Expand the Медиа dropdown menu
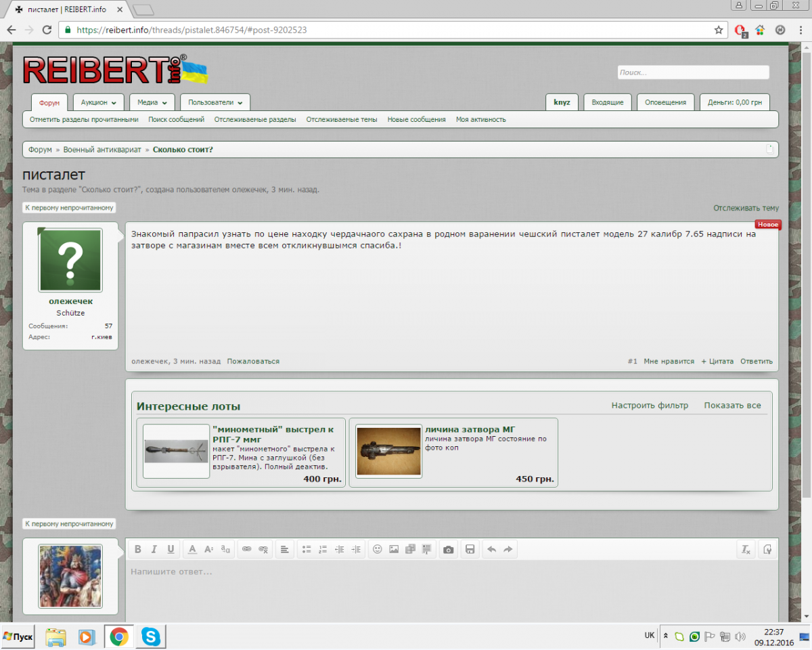 tap(152, 102)
